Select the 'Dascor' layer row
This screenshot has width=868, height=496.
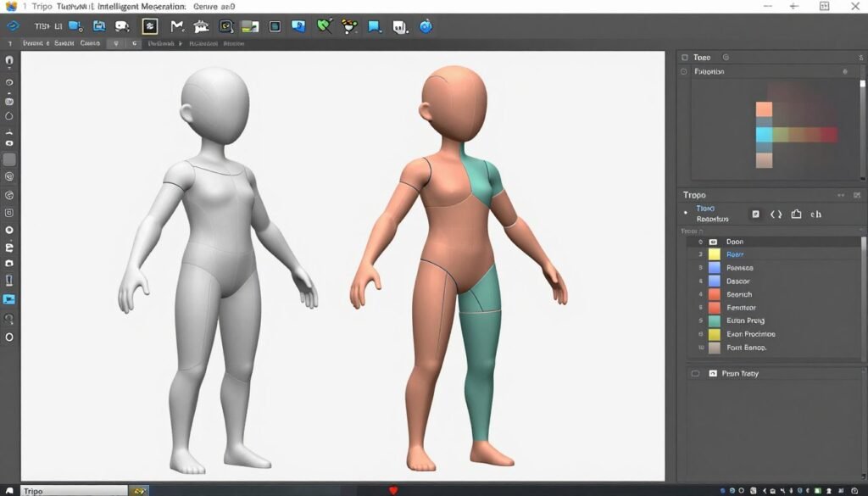774,281
